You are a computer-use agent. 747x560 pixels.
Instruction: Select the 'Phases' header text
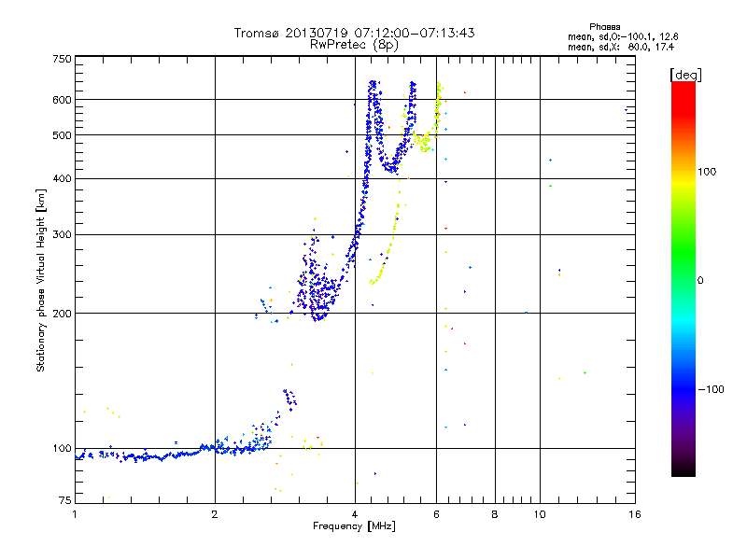[x=604, y=27]
